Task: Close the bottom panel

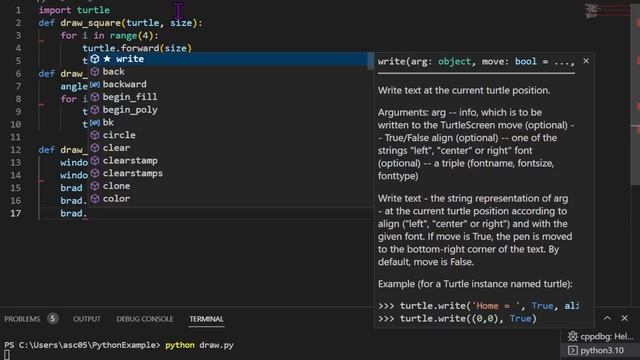Action: click(624, 318)
